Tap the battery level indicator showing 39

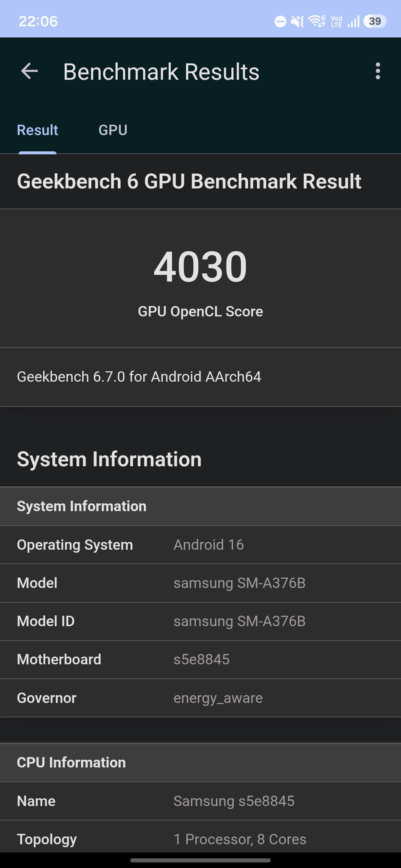pos(375,21)
